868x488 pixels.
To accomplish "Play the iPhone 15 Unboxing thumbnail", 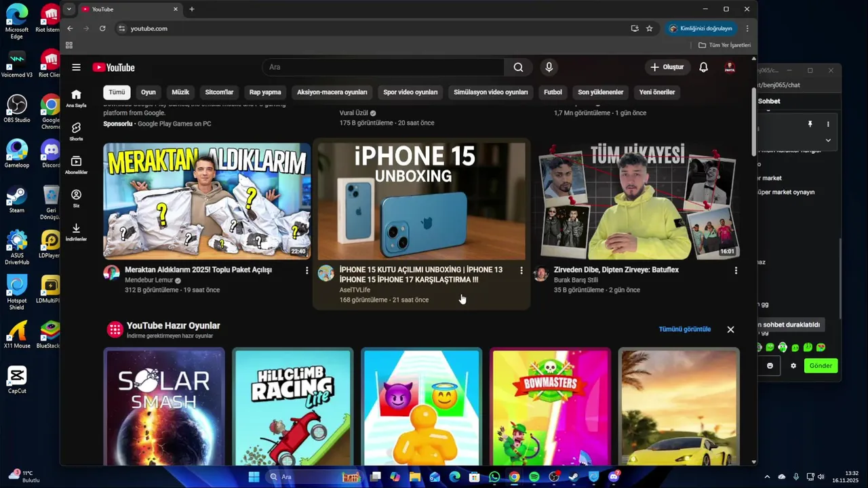I will pos(421,201).
